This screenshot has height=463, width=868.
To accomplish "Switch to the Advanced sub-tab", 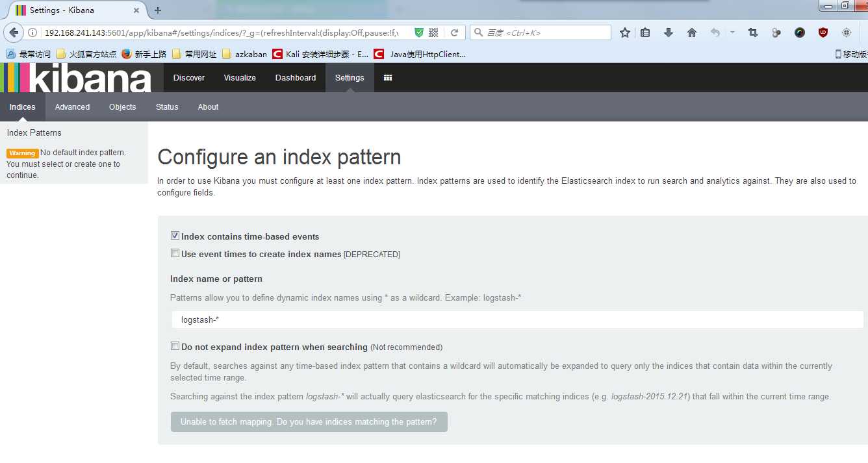I will coord(72,106).
